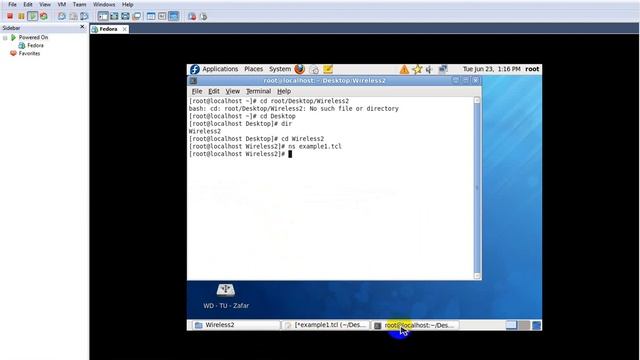Click the yellow Suspend VM toolbar icon
640x360 pixels.
21,16
